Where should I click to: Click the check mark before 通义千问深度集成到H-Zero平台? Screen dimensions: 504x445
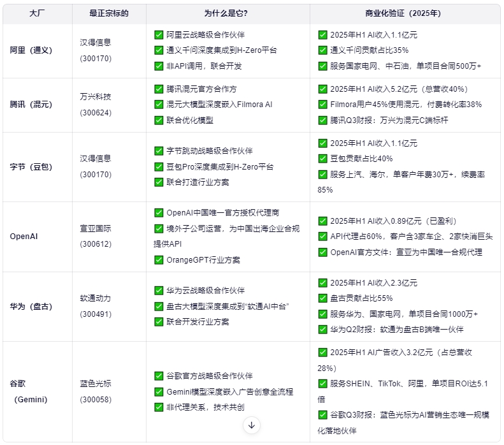(159, 50)
